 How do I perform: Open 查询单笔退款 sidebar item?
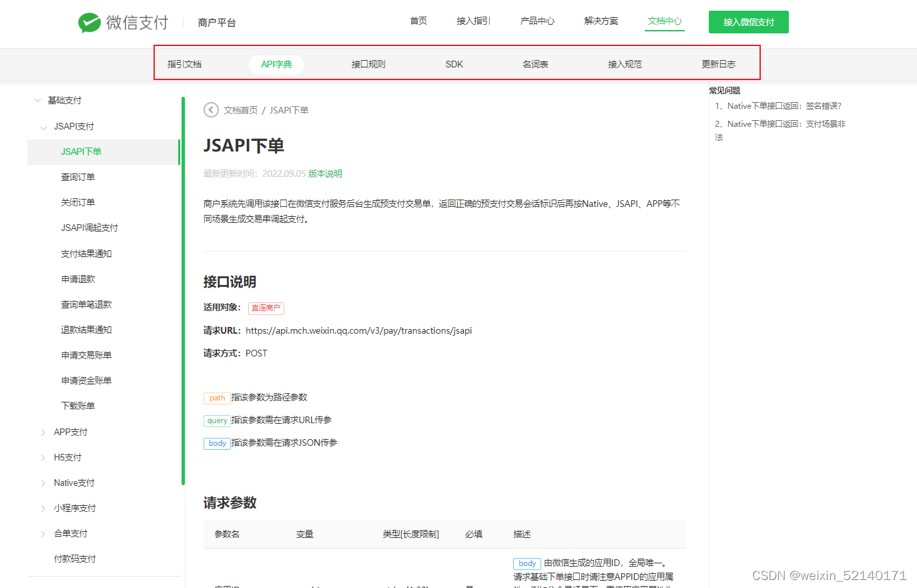[x=86, y=304]
